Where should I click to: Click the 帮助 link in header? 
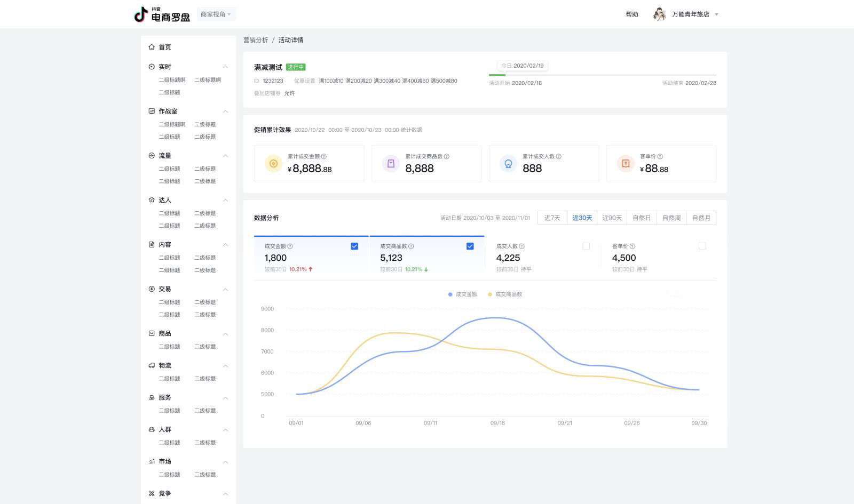[x=632, y=14]
